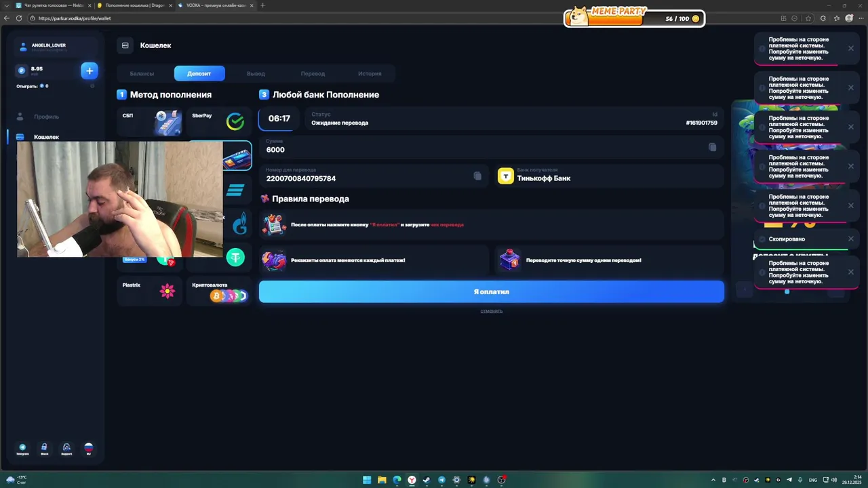Select the Plastrix payment method
868x488 pixels.
point(150,291)
